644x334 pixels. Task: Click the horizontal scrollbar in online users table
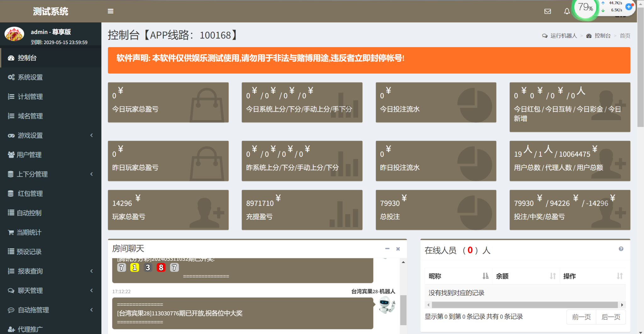coord(524,305)
